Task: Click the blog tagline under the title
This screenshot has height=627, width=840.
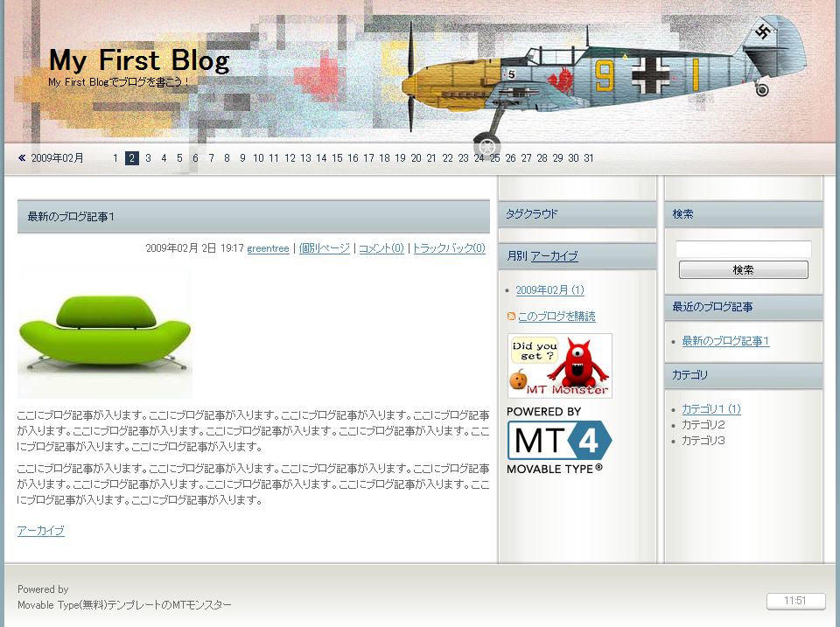Action: coord(118,82)
